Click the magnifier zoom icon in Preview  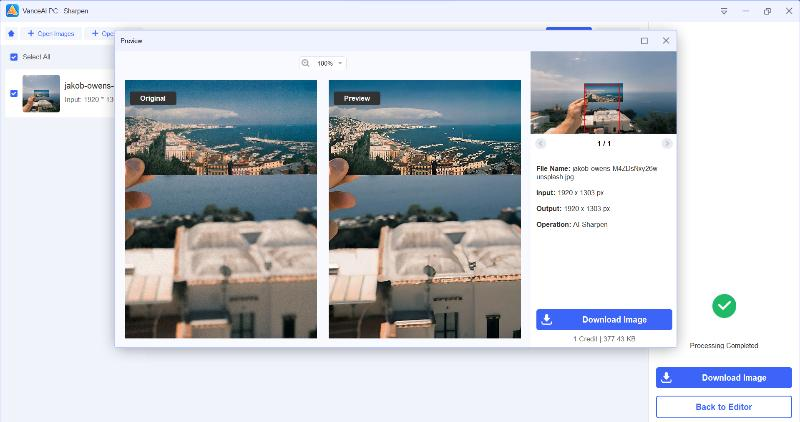(x=305, y=63)
